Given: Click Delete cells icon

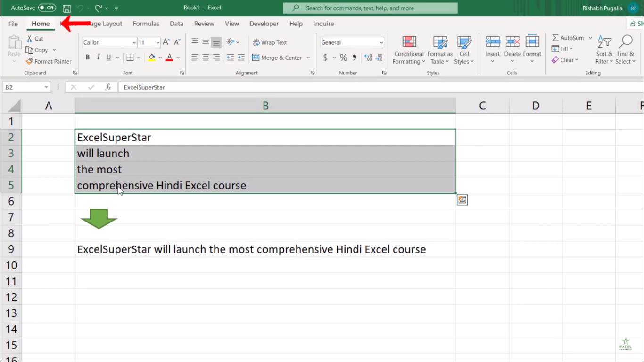Looking at the screenshot, I should pyautogui.click(x=512, y=41).
